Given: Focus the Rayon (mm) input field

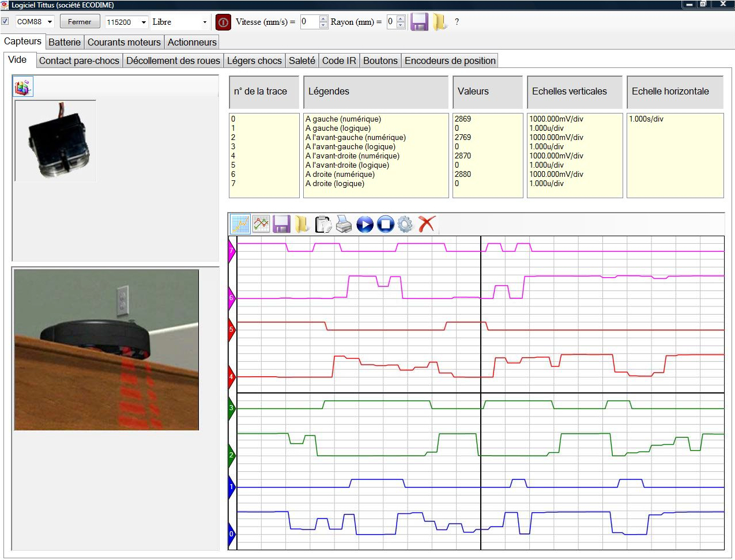Looking at the screenshot, I should (391, 22).
